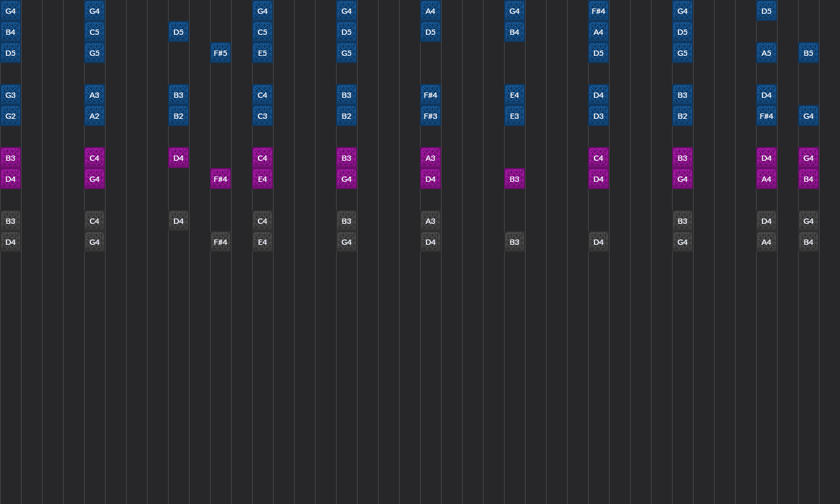Click the magenta A3 note block
The width and height of the screenshot is (840, 504).
430,158
